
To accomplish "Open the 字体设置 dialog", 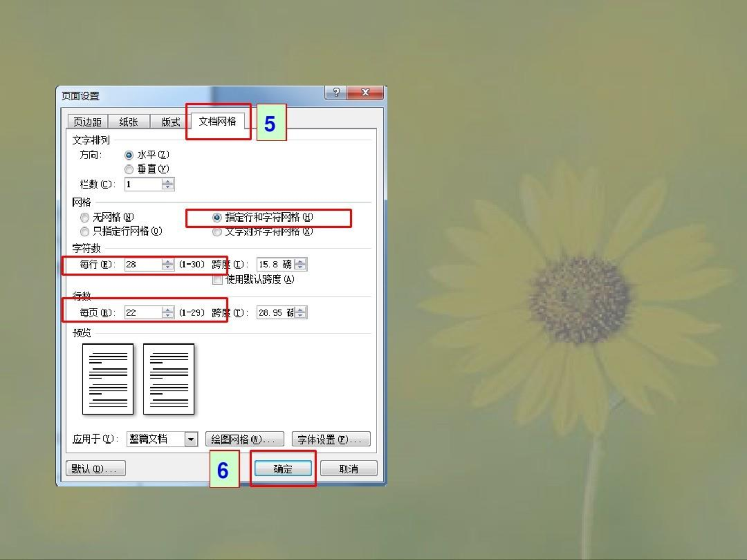I will click(x=332, y=439).
